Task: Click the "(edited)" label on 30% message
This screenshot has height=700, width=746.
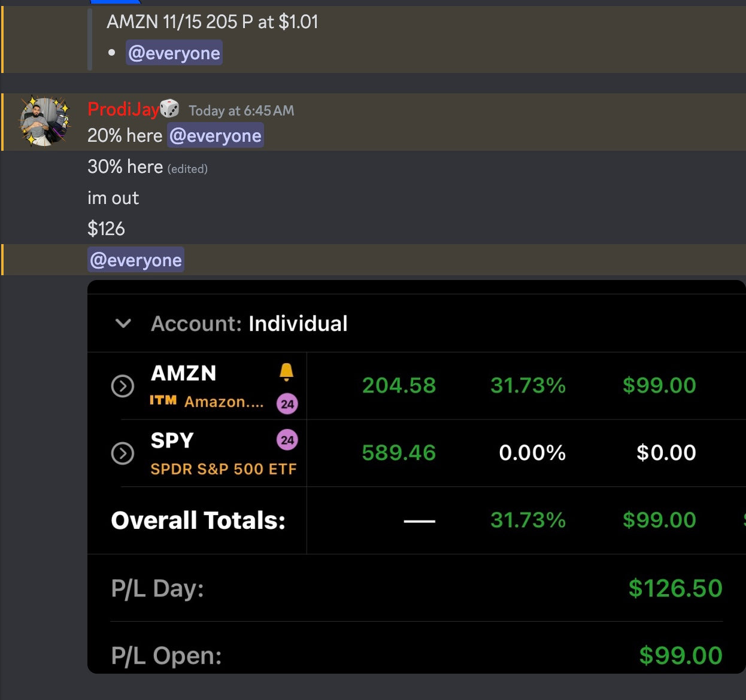Action: point(187,169)
